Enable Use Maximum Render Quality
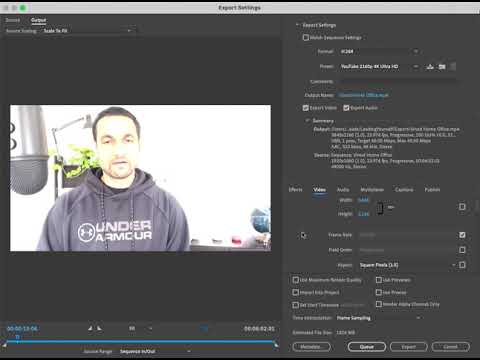 tap(295, 280)
